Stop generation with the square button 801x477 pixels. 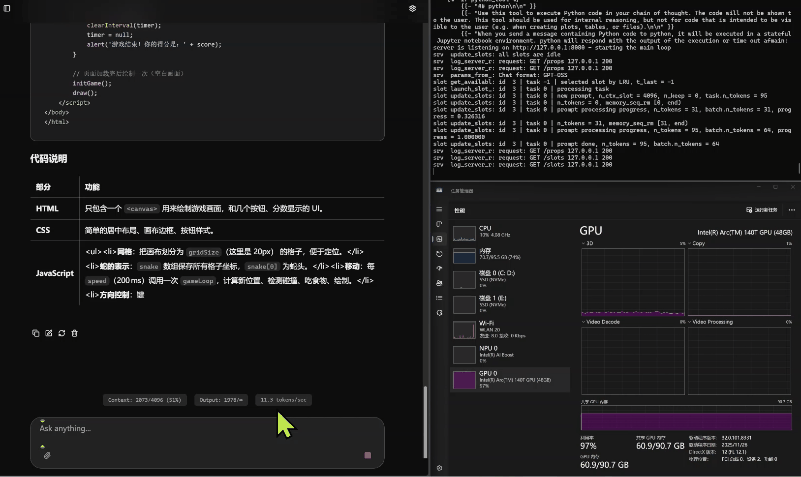pyautogui.click(x=367, y=455)
